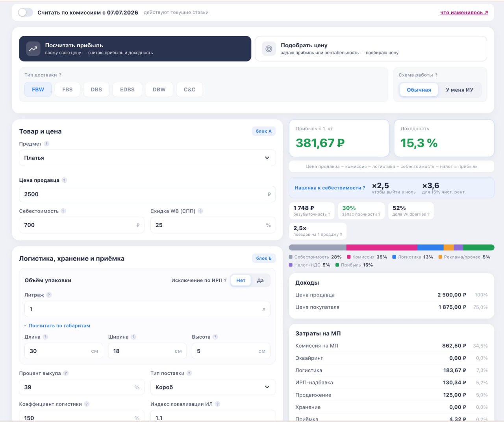Click question icon next to Литраж
Screen dimensions: 504x422
pos(49,295)
